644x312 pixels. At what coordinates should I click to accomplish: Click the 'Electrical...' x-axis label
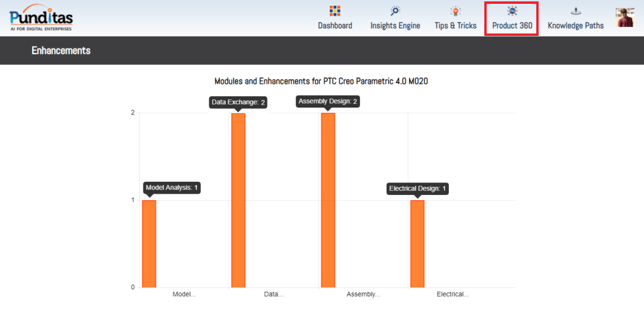[453, 294]
